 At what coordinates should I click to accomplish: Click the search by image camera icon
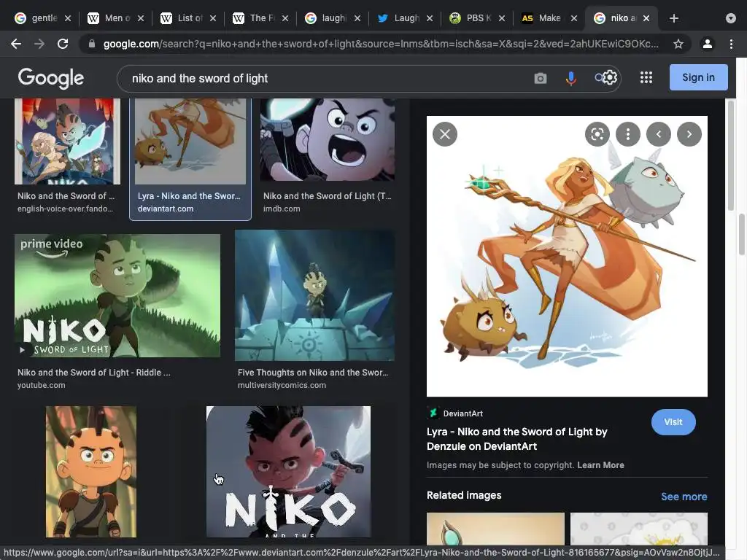[x=541, y=78]
